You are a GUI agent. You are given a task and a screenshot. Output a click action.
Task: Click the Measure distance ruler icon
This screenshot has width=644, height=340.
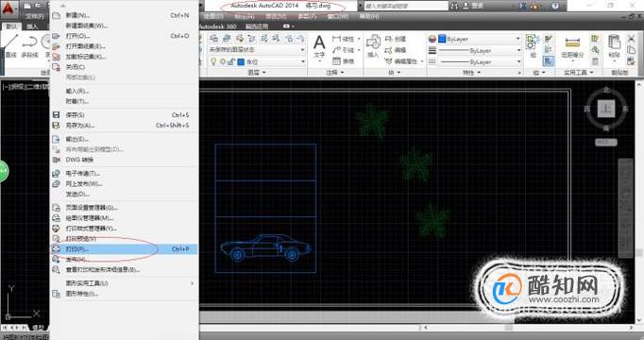[572, 42]
